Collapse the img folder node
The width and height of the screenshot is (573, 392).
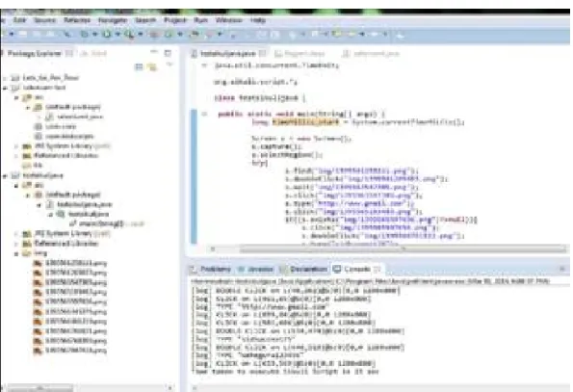tap(16, 253)
